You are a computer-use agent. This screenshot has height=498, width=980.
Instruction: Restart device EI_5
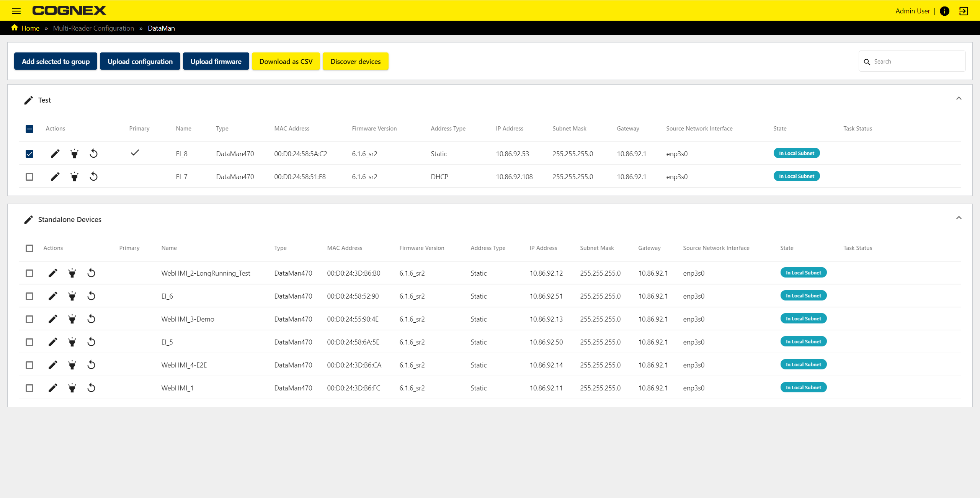pos(91,341)
